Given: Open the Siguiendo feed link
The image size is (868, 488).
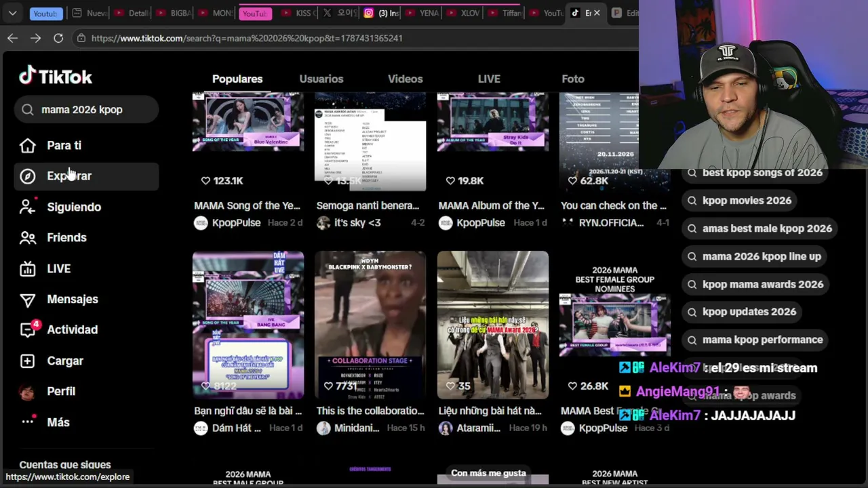Looking at the screenshot, I should click(x=74, y=207).
